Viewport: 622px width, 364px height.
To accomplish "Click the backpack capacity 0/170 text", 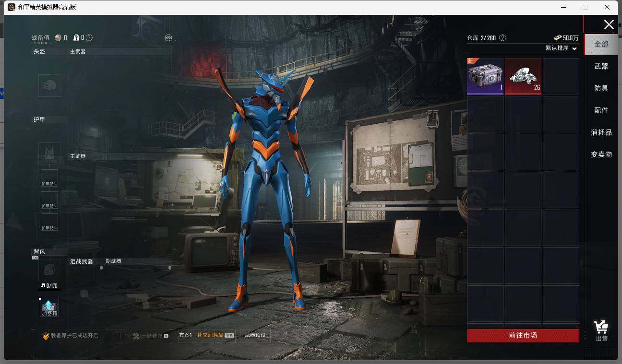I will pyautogui.click(x=51, y=286).
